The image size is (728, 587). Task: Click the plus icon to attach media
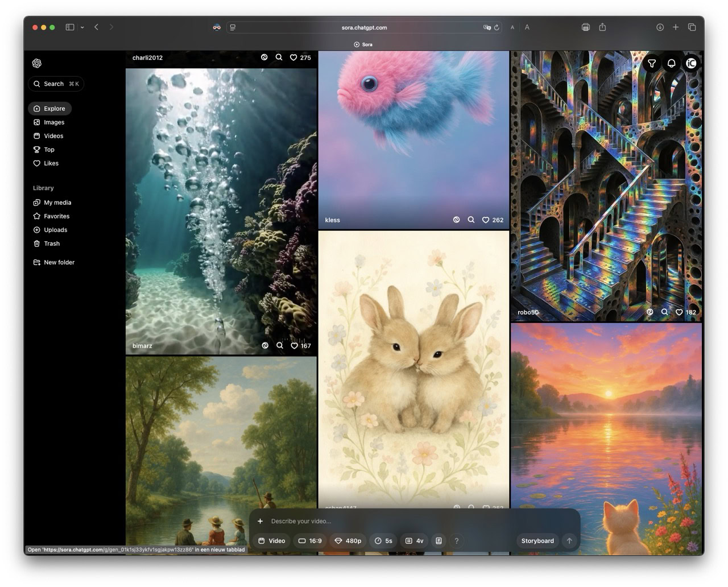pyautogui.click(x=260, y=521)
